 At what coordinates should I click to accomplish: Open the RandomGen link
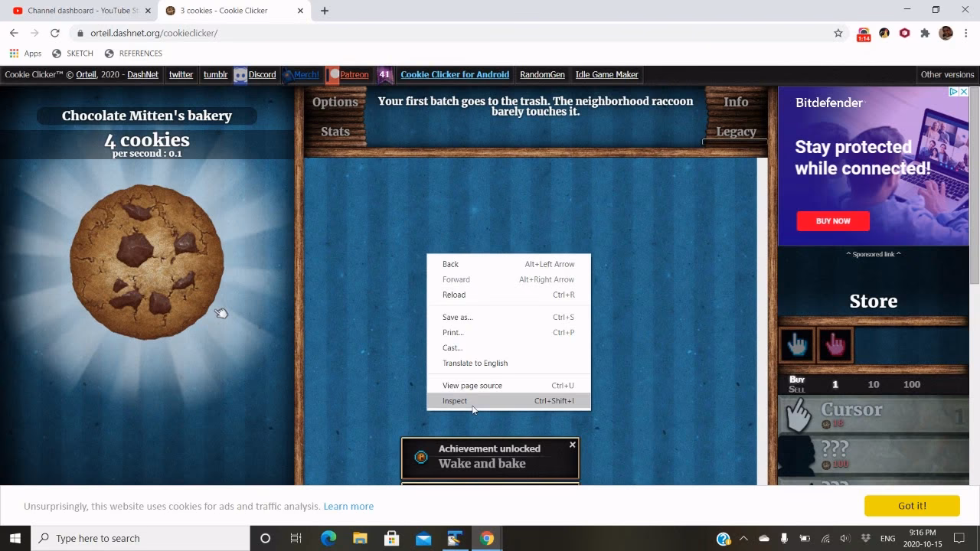tap(542, 74)
